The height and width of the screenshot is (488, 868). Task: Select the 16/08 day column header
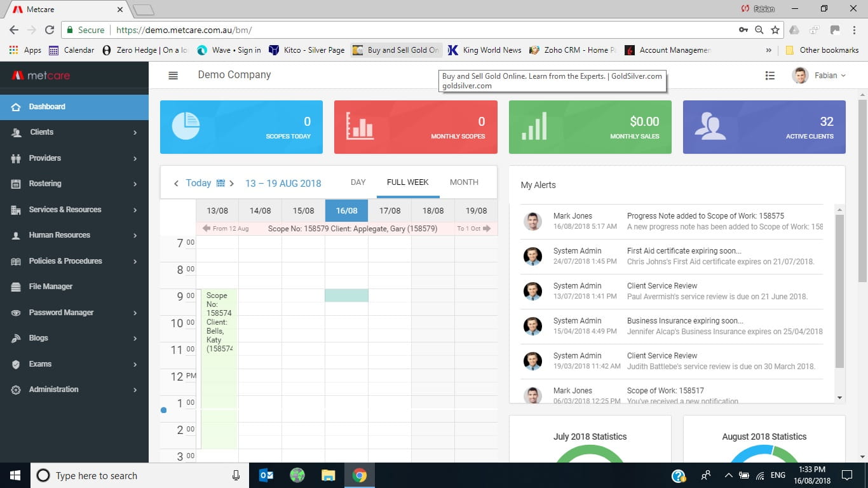click(x=346, y=210)
